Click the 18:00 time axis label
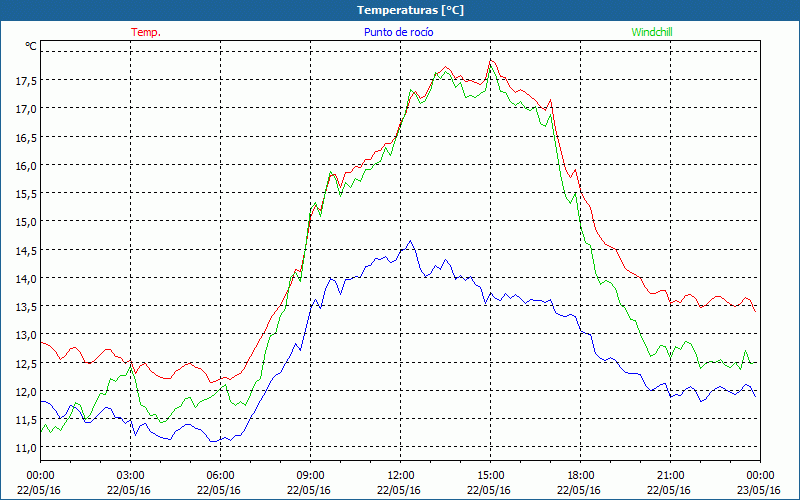 point(580,476)
